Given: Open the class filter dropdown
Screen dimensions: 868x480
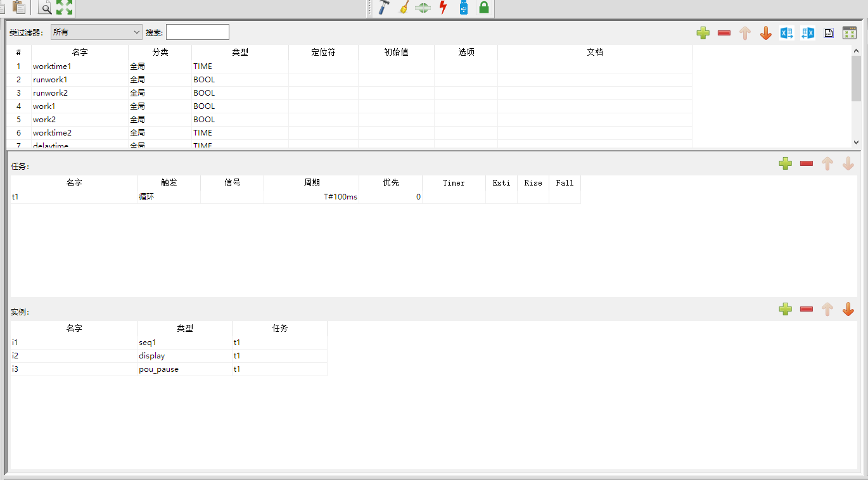Looking at the screenshot, I should click(x=96, y=32).
